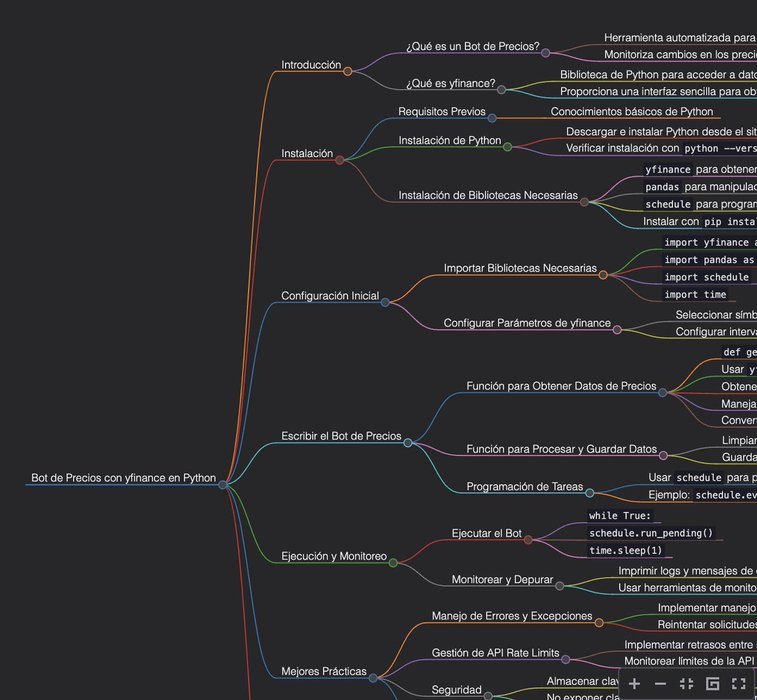Click the '¿Qué es yfinance?' label
This screenshot has width=757, height=700.
(x=451, y=84)
